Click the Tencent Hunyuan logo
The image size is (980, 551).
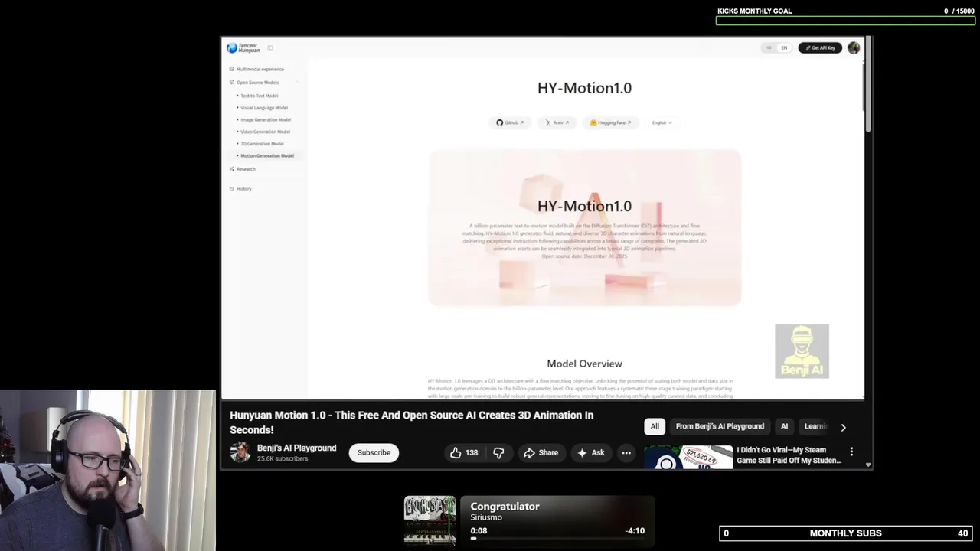tap(243, 47)
